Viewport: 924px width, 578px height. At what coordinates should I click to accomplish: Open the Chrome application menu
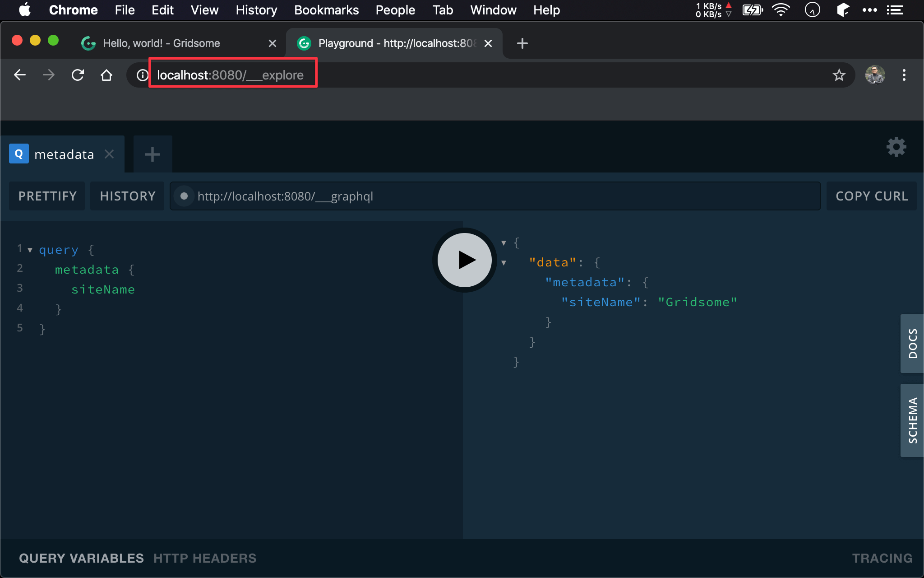[x=73, y=10]
